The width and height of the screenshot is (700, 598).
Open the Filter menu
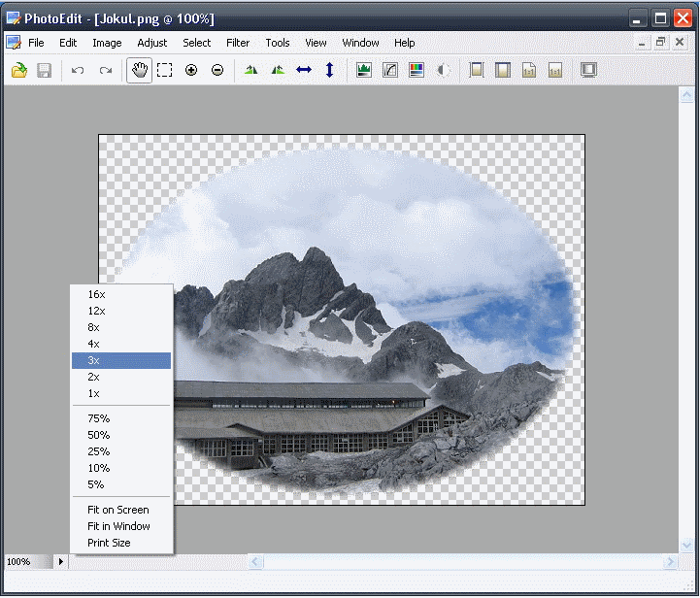point(238,43)
